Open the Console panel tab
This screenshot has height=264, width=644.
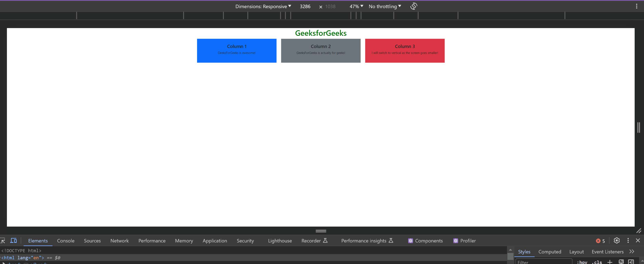pos(66,240)
